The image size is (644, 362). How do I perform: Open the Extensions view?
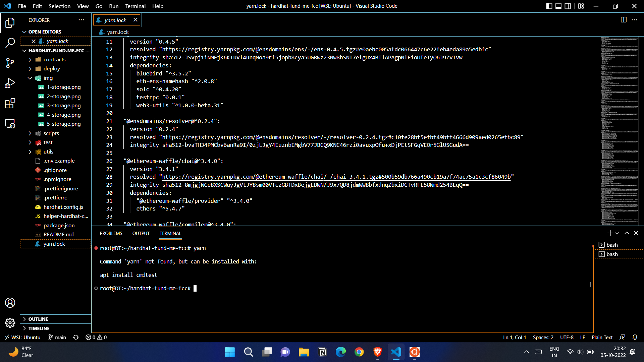(10, 103)
